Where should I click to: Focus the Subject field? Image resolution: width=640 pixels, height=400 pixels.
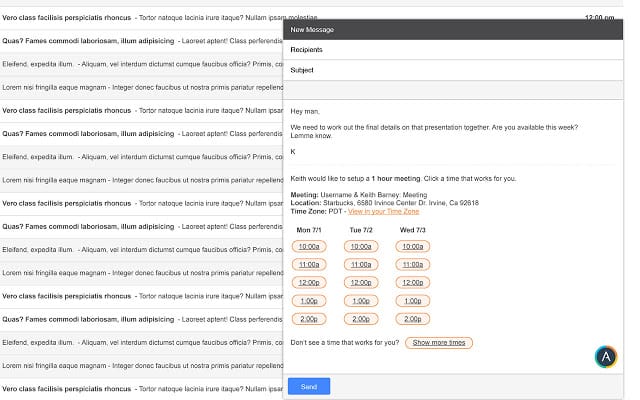click(x=453, y=70)
